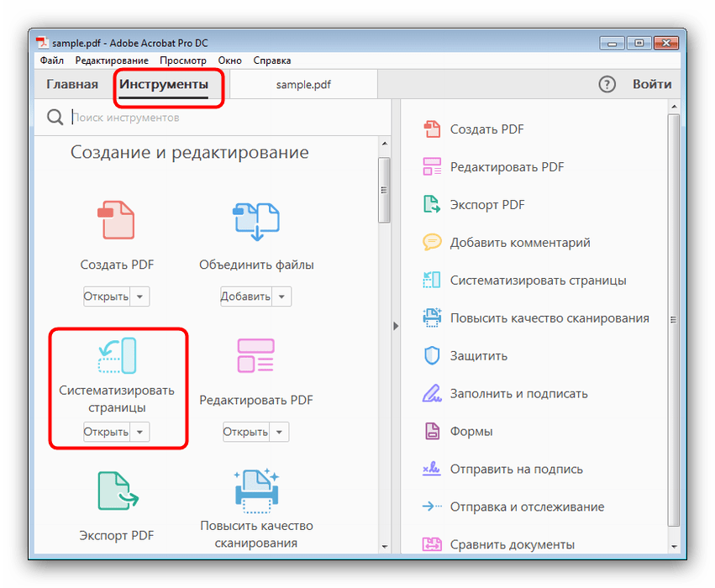The height and width of the screenshot is (588, 715).
Task: Expand dropdown arrow under Систематизировать страницы
Action: point(140,432)
